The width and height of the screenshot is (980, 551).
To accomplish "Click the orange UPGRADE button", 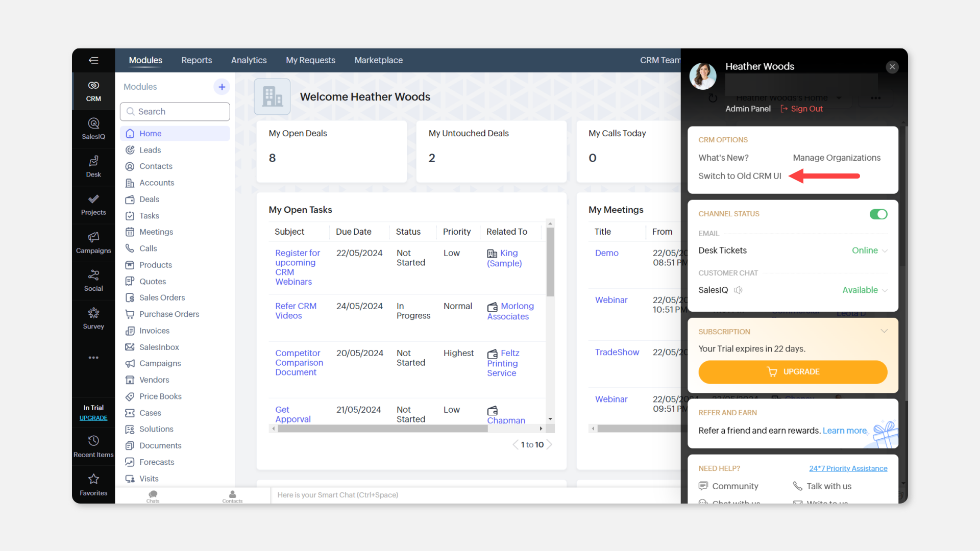I will click(793, 372).
